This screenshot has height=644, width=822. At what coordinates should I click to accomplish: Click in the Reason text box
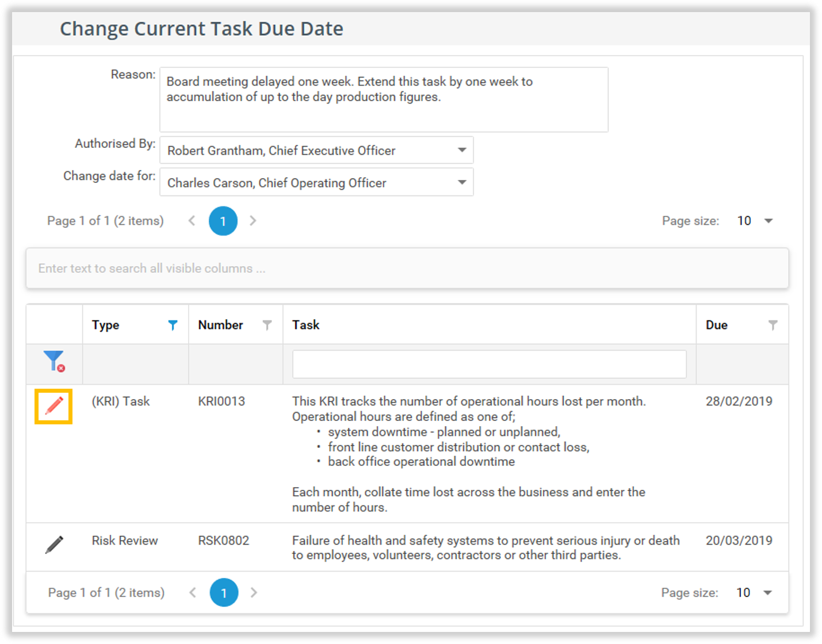pyautogui.click(x=384, y=99)
